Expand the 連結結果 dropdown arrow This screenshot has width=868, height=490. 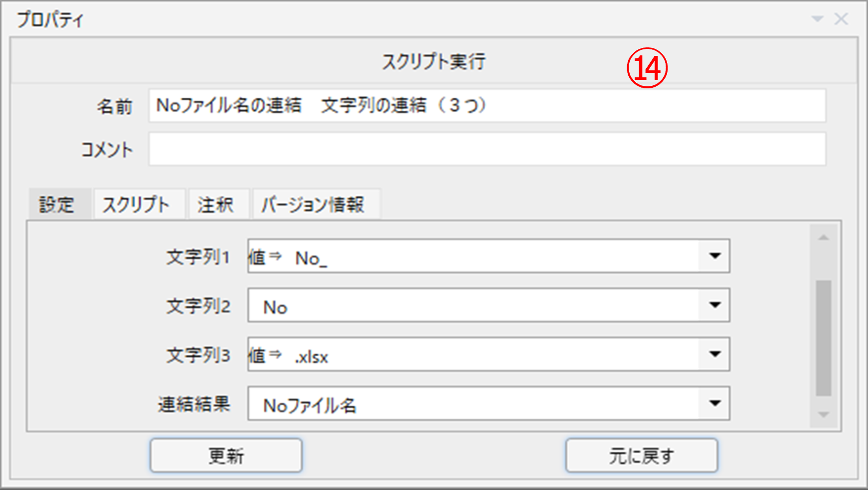pos(715,403)
